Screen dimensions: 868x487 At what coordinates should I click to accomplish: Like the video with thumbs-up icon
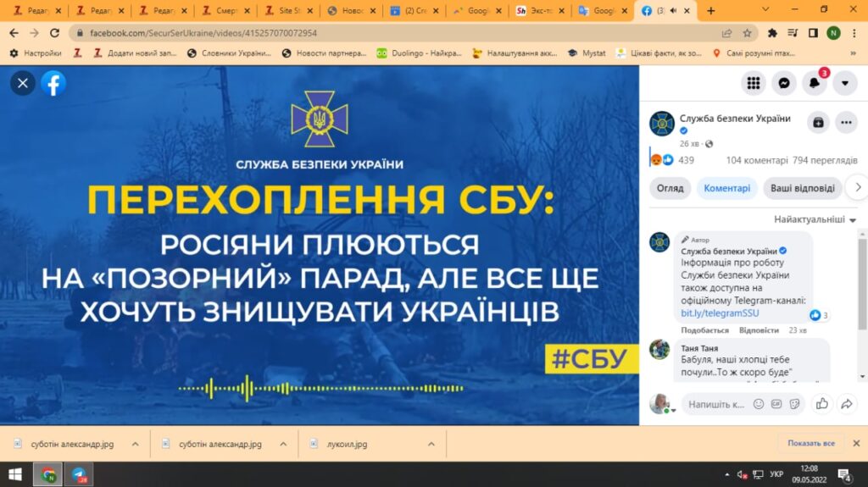coord(821,404)
